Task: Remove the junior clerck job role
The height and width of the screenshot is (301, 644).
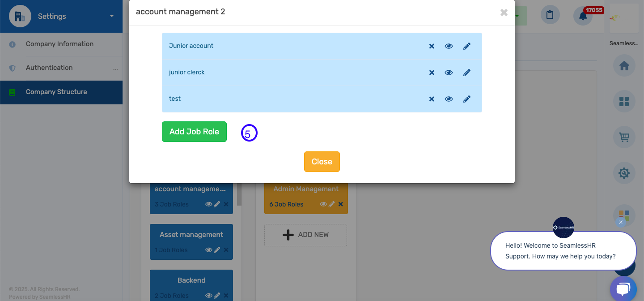Action: click(x=432, y=73)
